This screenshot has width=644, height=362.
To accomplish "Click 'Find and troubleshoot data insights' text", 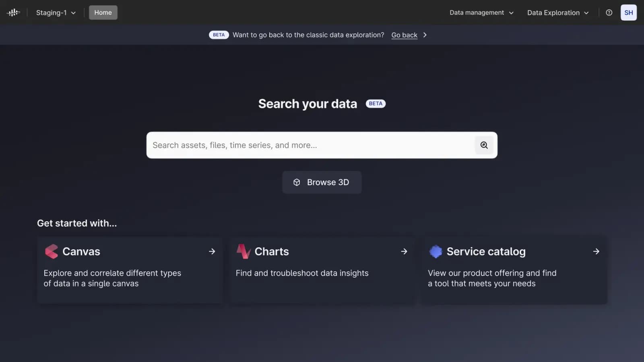I will (302, 273).
